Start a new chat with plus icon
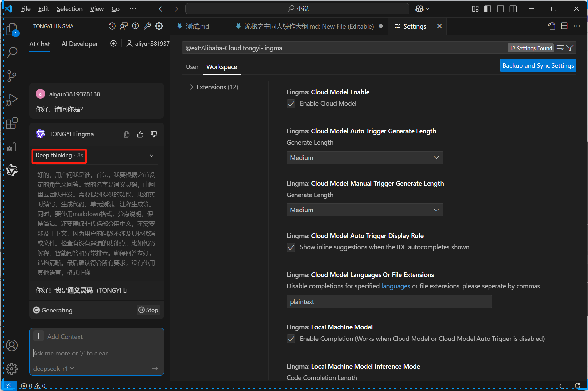 [113, 43]
